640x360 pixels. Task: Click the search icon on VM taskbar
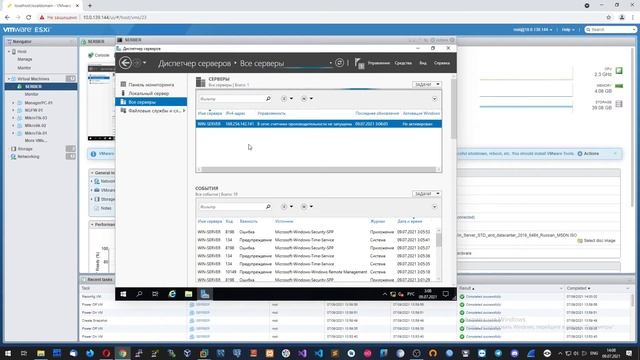[x=139, y=294]
